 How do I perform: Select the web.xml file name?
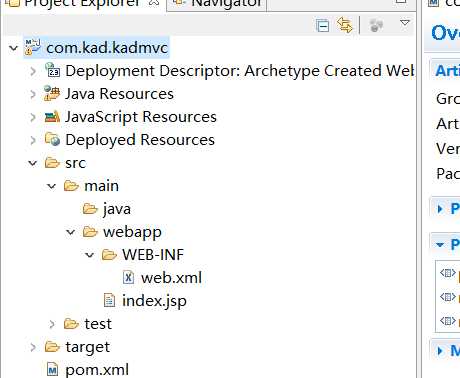[171, 278]
